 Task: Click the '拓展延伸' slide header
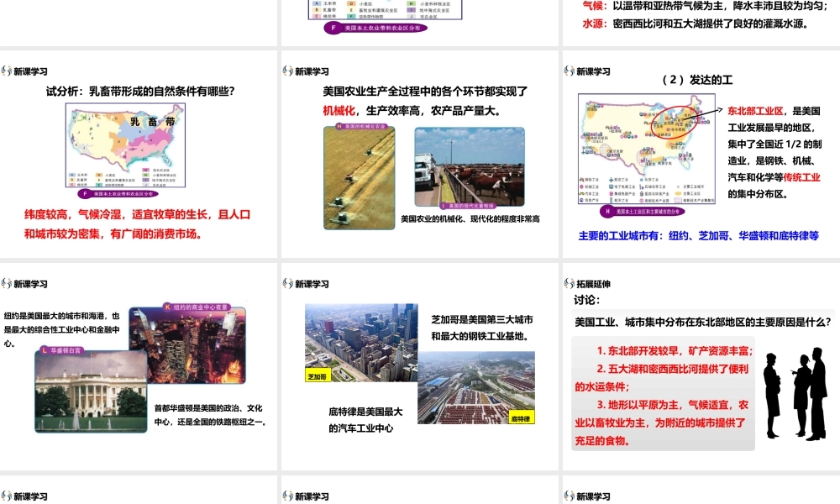(x=593, y=284)
